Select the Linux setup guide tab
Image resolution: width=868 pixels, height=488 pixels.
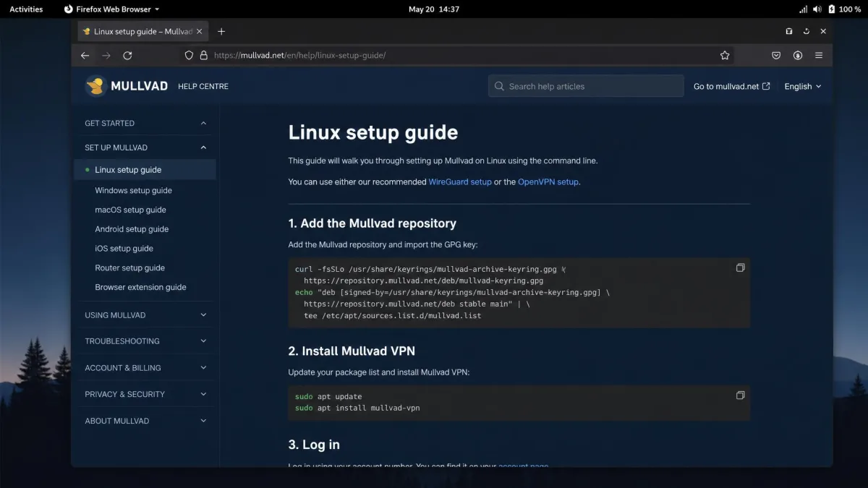click(142, 31)
